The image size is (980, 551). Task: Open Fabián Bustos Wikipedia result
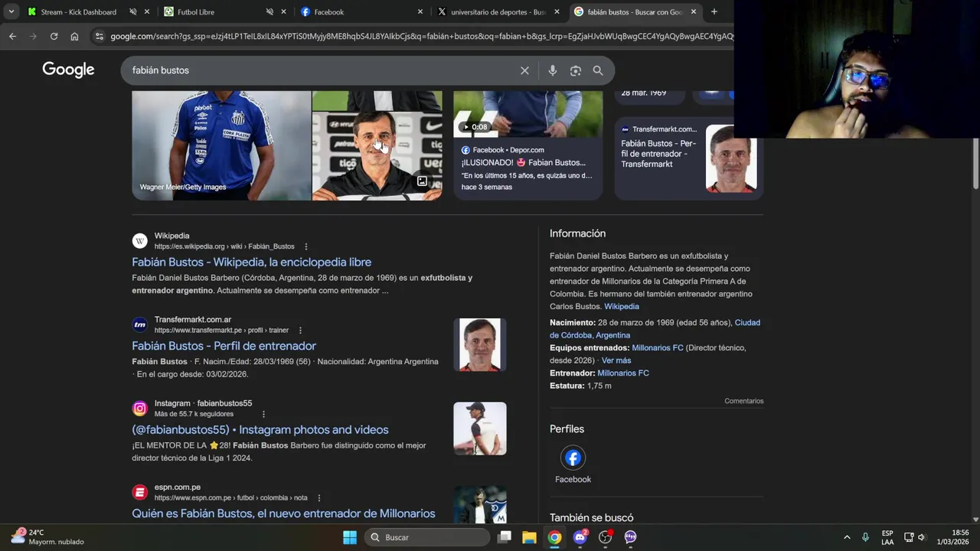(x=251, y=262)
